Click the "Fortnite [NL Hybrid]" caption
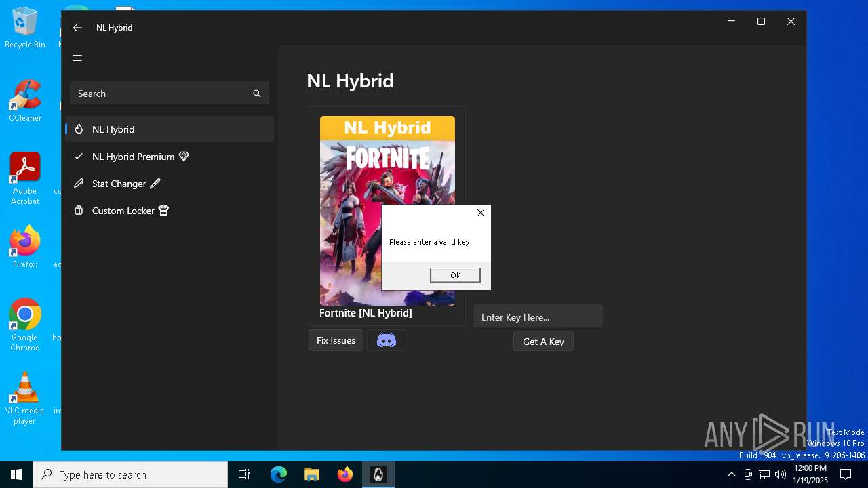The height and width of the screenshot is (488, 868). pos(366,313)
